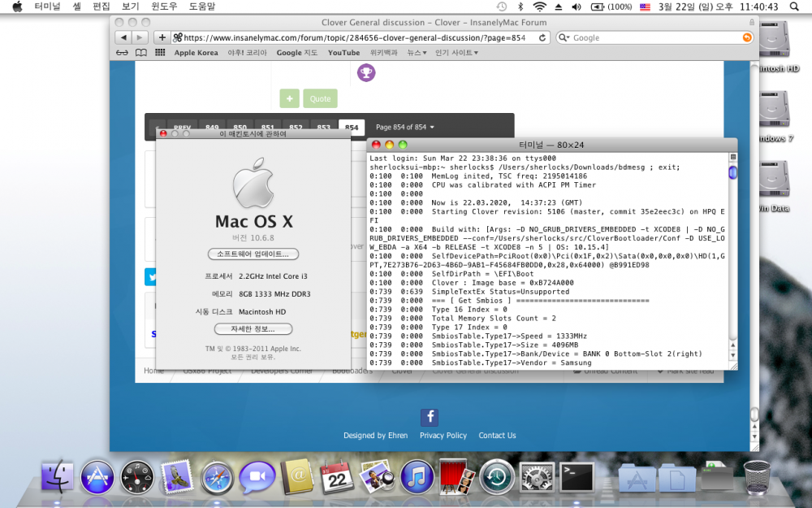Image resolution: width=812 pixels, height=508 pixels.
Task: Click the battery status showing 100%
Action: pyautogui.click(x=611, y=7)
